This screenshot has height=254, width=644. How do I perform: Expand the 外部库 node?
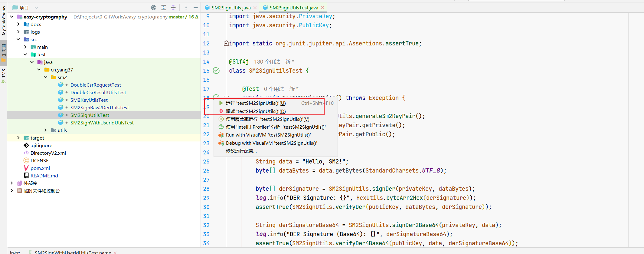pos(12,183)
